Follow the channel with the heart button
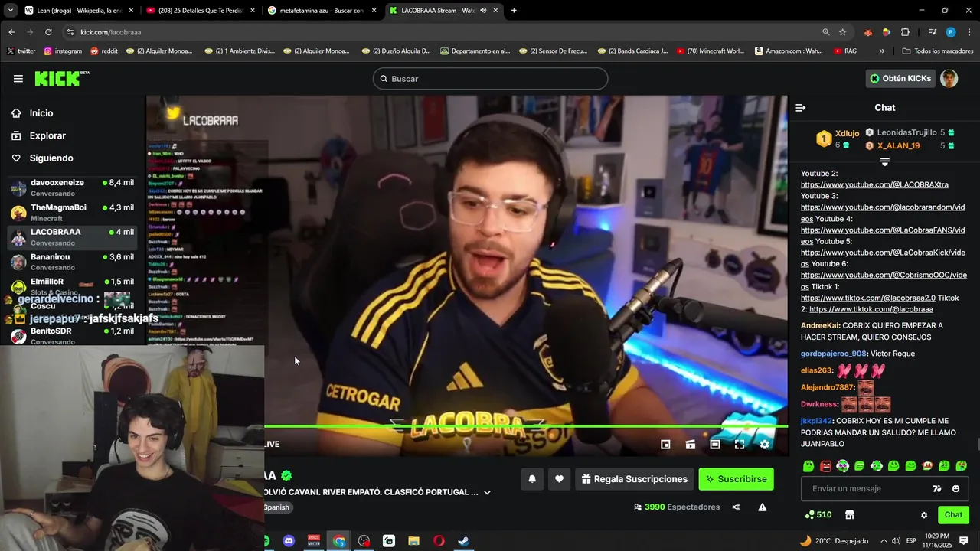The width and height of the screenshot is (980, 551). [x=559, y=479]
